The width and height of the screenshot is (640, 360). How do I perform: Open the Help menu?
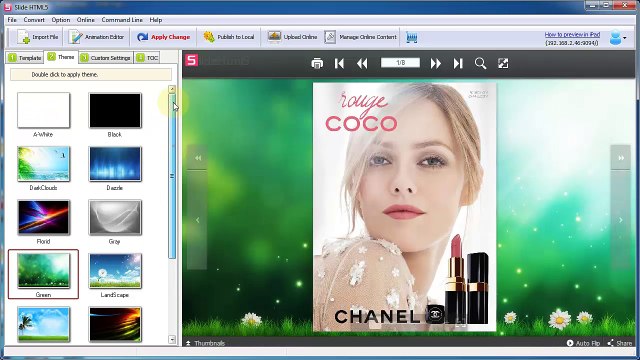tap(156, 20)
